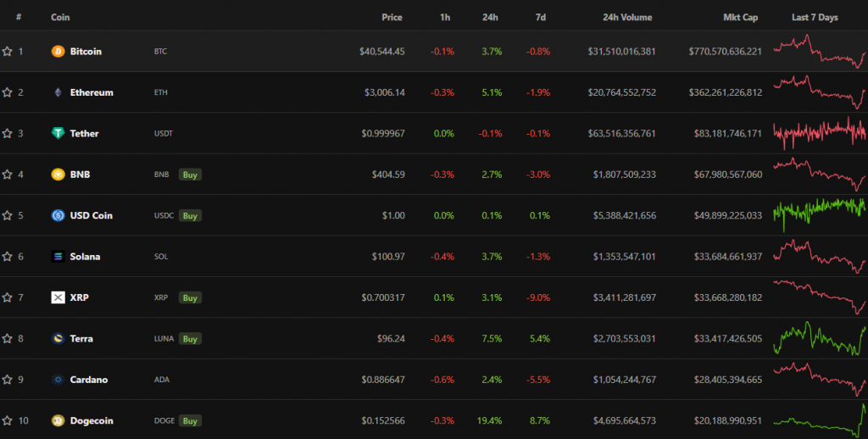Image resolution: width=868 pixels, height=439 pixels.
Task: Click the Ethereum logo icon
Action: coord(58,92)
